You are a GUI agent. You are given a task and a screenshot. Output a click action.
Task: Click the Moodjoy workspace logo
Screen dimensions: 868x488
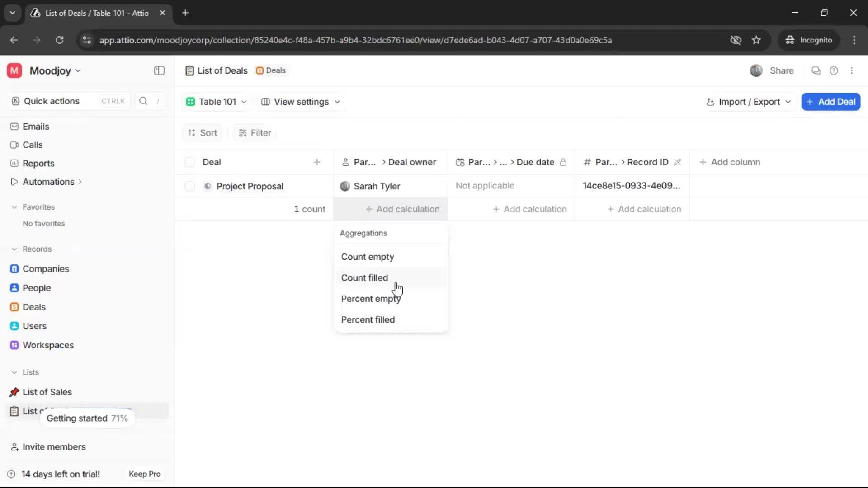[14, 70]
